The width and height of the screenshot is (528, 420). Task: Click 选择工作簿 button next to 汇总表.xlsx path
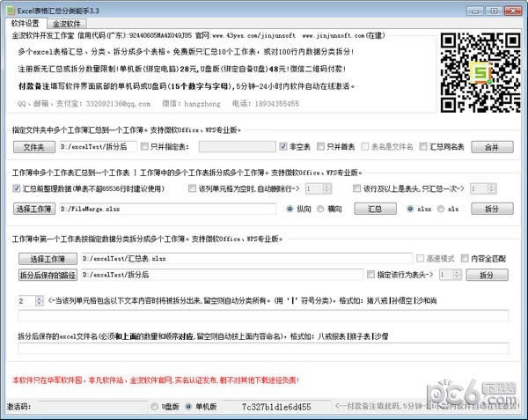click(48, 259)
